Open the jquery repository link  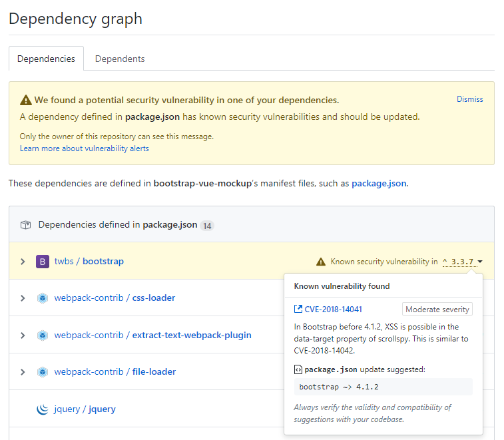(102, 409)
